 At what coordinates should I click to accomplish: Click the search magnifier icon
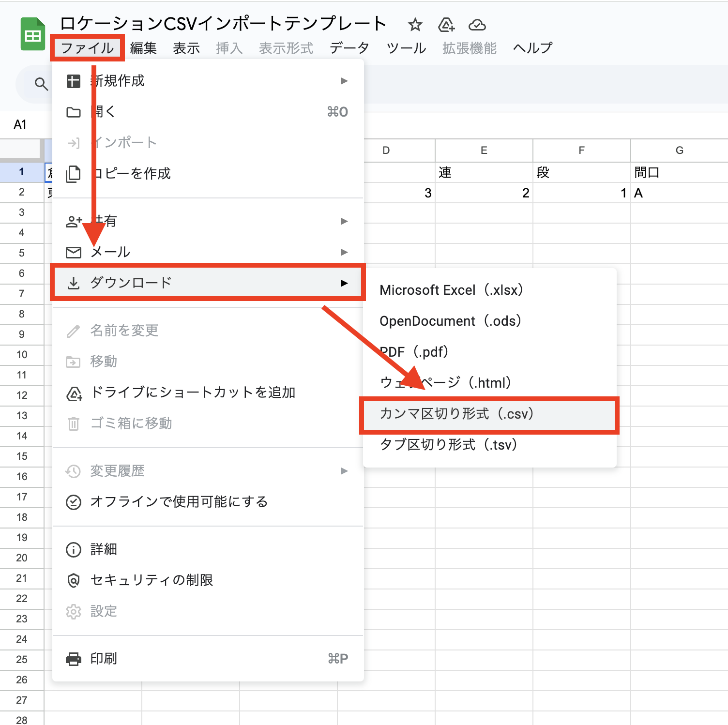coord(41,84)
